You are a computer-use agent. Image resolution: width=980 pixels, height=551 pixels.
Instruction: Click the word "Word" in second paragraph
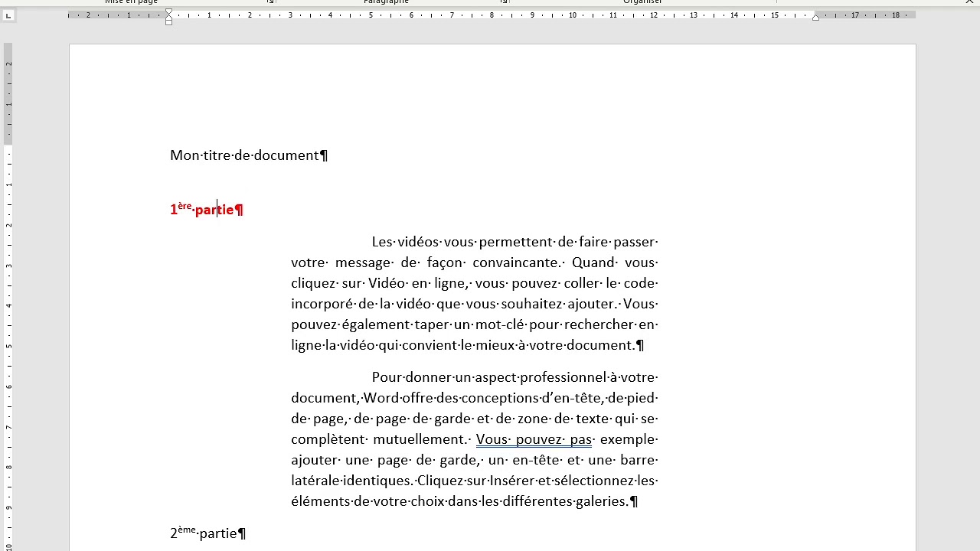click(x=380, y=398)
